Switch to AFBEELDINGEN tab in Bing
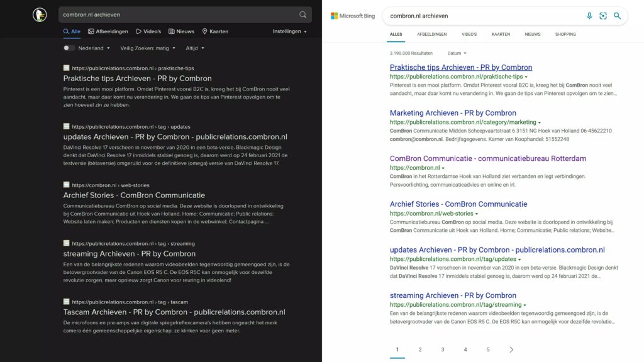This screenshot has height=362, width=644. 431,35
